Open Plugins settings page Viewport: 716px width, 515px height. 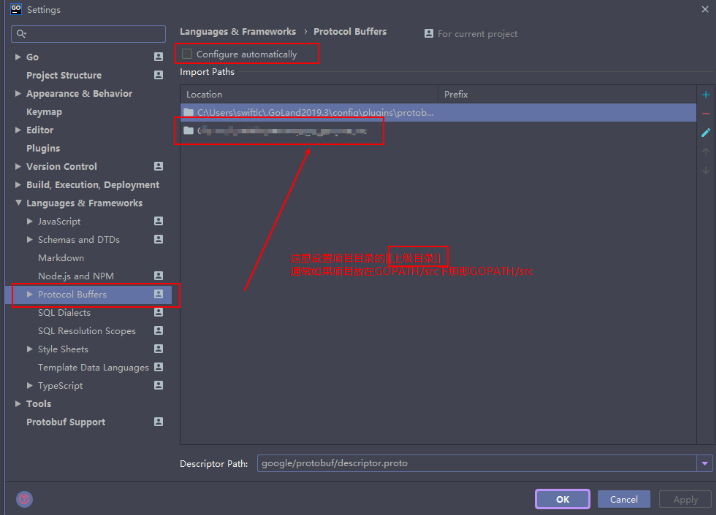click(43, 148)
